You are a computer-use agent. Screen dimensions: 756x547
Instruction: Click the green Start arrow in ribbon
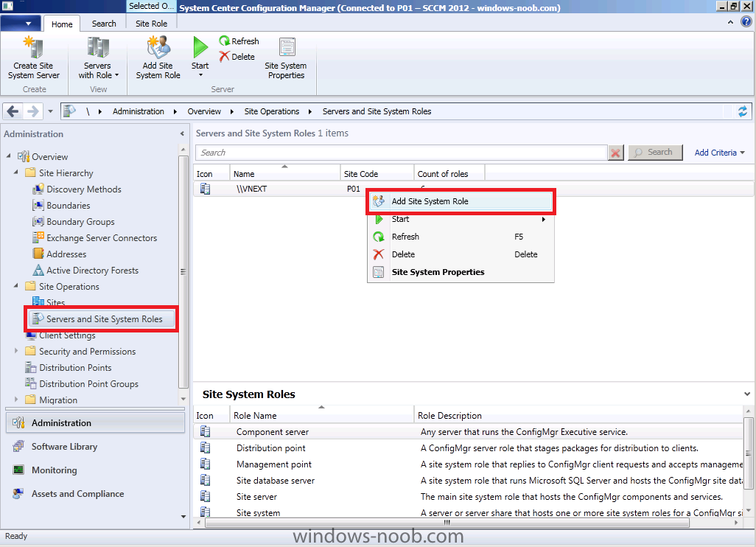(200, 47)
